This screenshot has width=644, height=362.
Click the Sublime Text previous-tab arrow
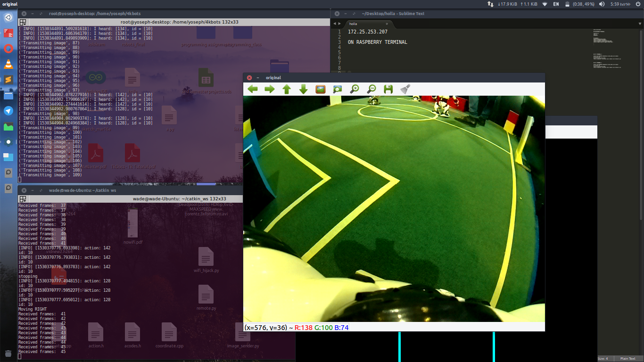point(335,24)
